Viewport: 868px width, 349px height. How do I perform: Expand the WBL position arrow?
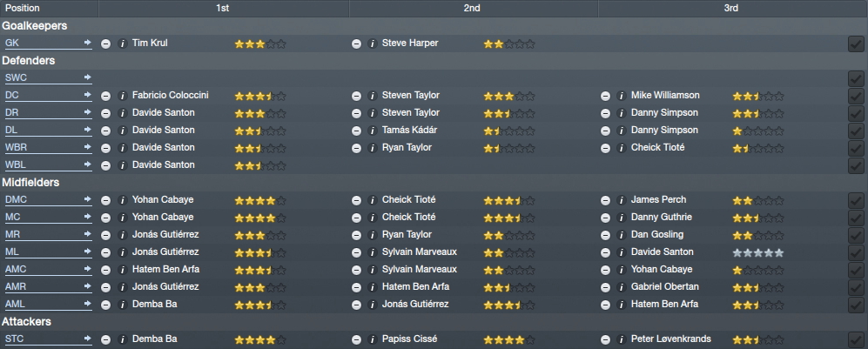[x=87, y=164]
